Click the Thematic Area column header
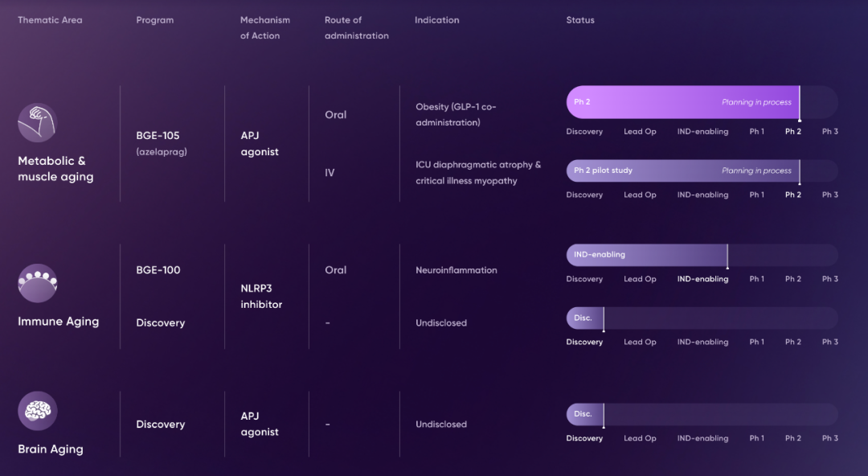The width and height of the screenshot is (868, 476). click(x=50, y=20)
